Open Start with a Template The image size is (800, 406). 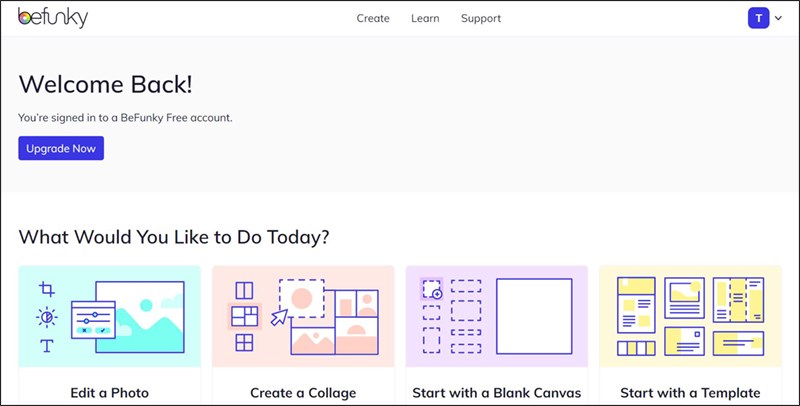tap(690, 393)
